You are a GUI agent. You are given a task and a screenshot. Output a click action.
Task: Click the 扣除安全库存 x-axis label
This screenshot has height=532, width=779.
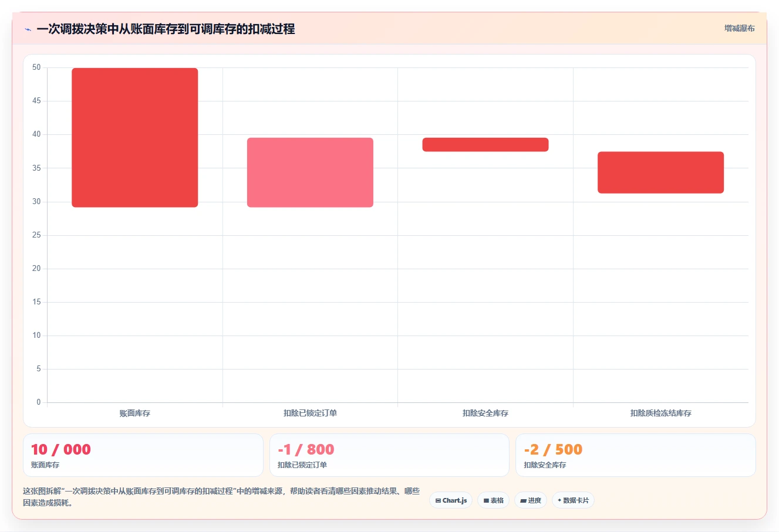click(485, 414)
